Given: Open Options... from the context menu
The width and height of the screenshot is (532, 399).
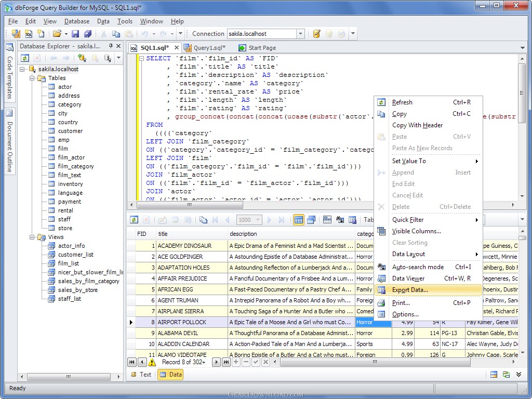Looking at the screenshot, I should [428, 314].
